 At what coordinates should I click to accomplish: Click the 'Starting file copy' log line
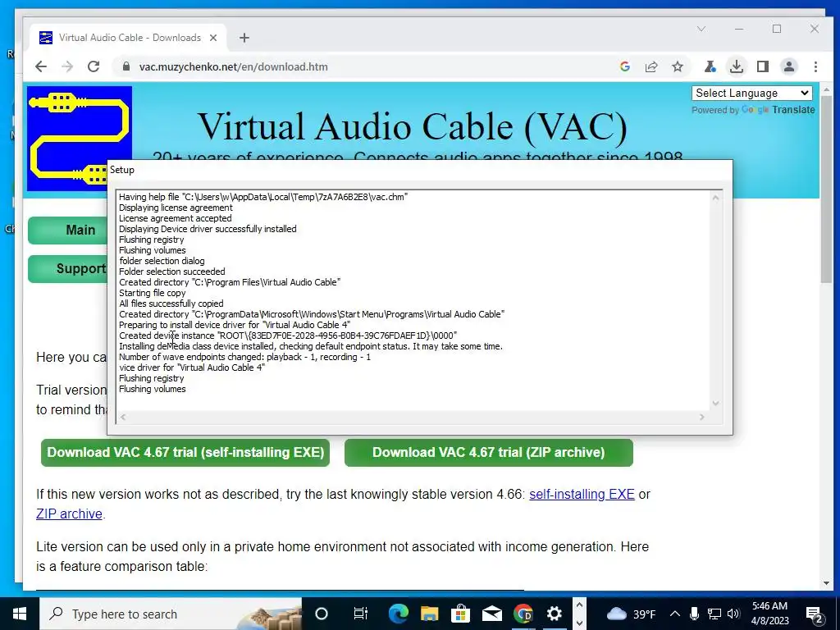tap(152, 293)
